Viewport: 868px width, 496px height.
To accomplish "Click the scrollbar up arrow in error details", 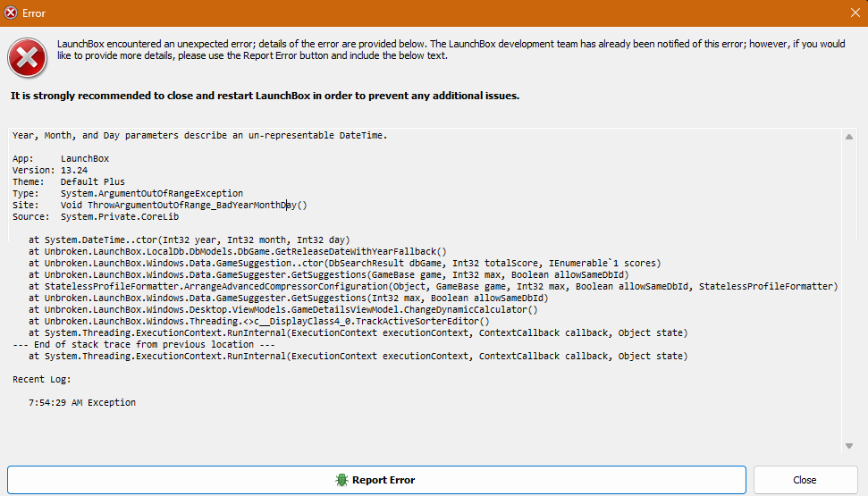I will [849, 136].
